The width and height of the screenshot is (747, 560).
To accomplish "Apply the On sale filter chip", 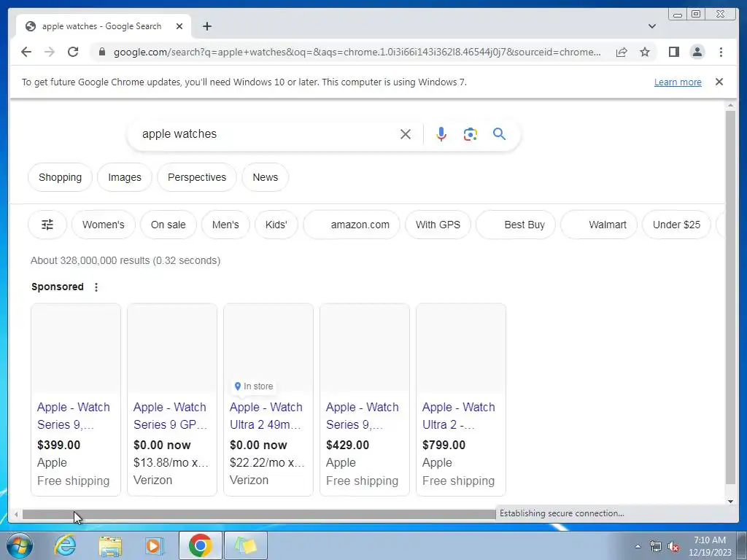I will coord(169,225).
